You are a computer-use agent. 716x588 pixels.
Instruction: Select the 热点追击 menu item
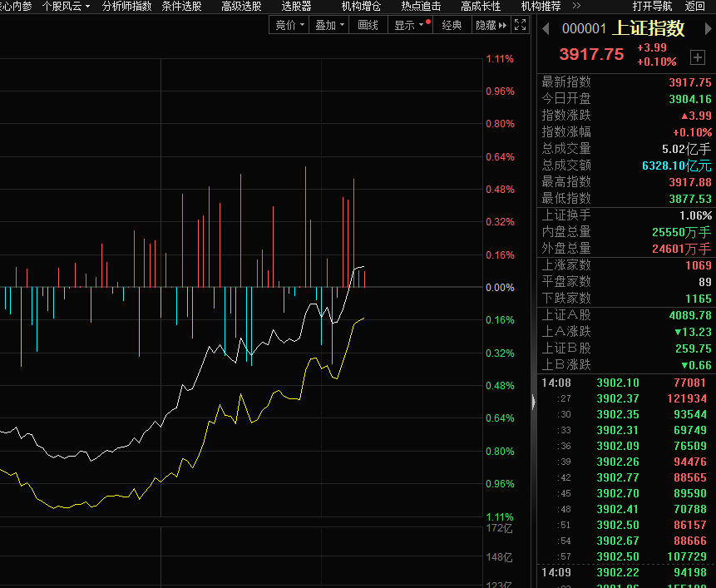click(x=421, y=6)
